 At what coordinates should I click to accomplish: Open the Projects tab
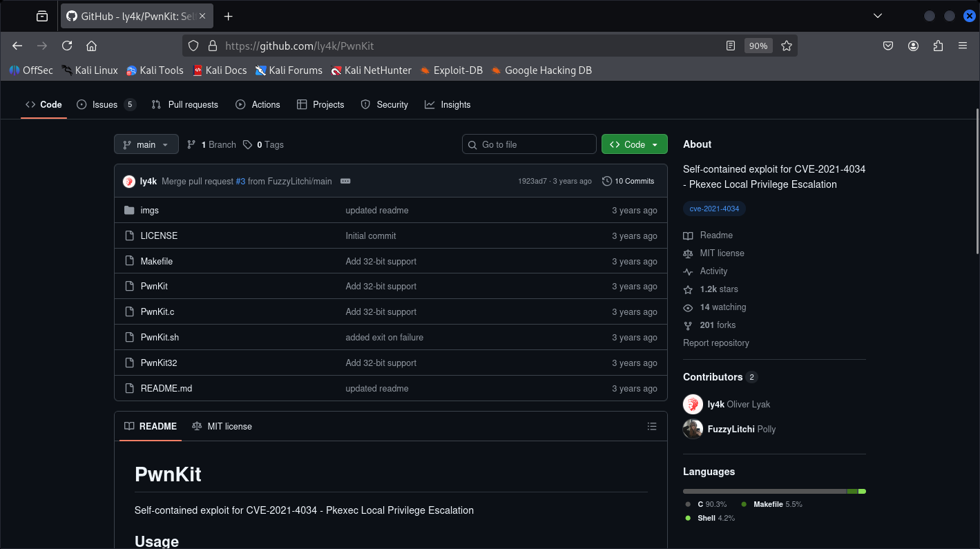pos(320,104)
